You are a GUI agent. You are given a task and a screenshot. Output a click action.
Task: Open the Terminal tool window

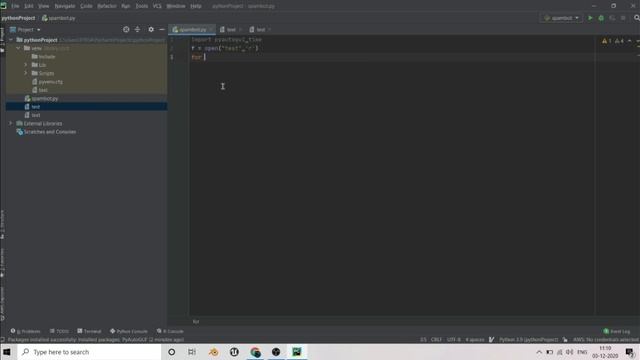89,331
